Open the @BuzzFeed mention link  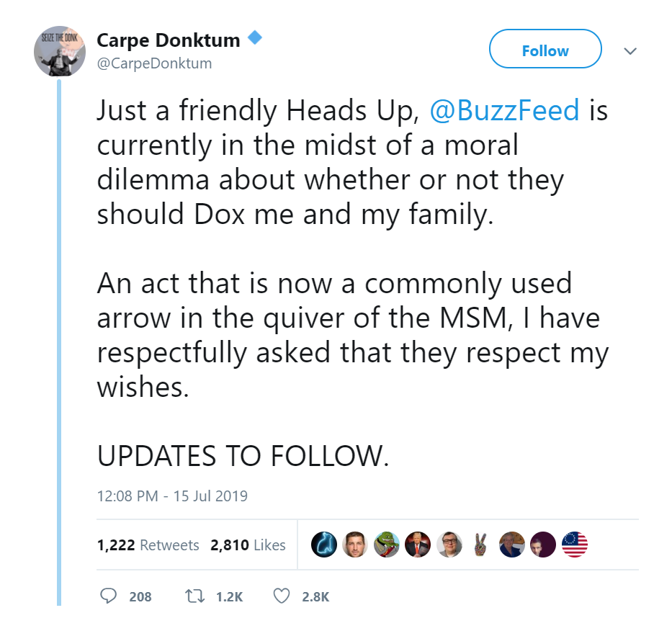[504, 111]
